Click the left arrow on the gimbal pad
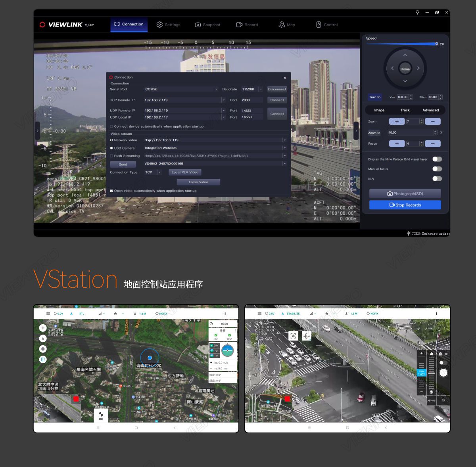 pos(392,68)
